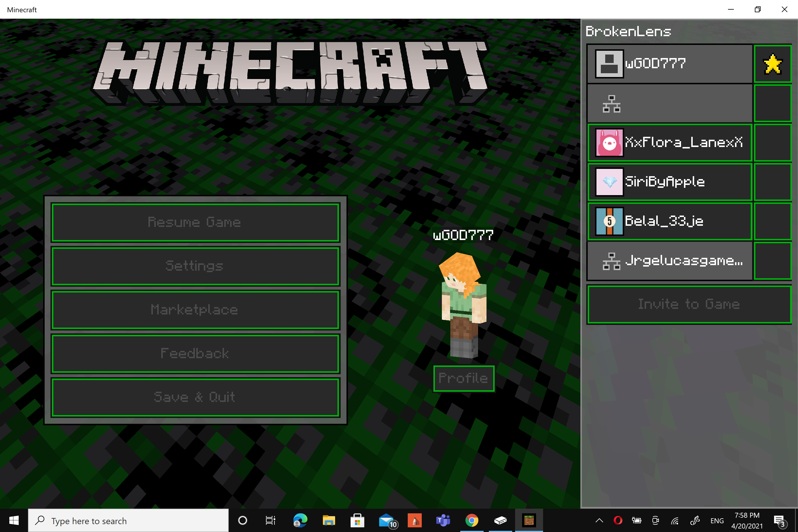798x532 pixels.
Task: Select the unnamed player row with network icon
Action: tap(670, 103)
